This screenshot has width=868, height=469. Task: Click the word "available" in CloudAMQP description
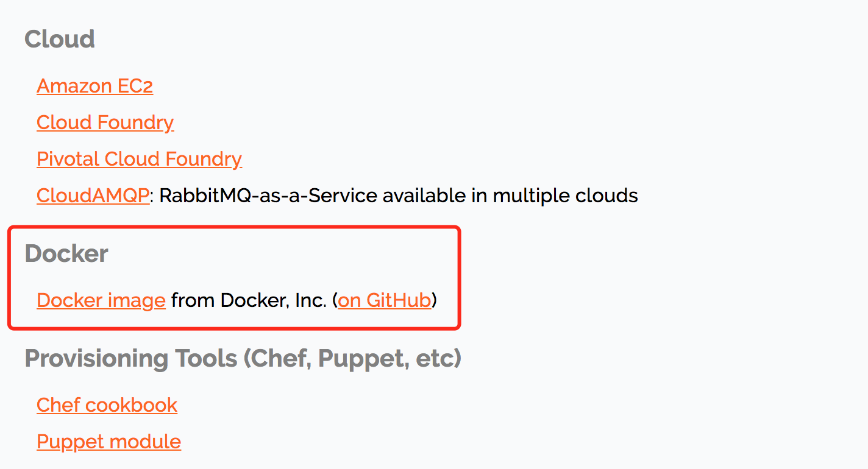pos(431,196)
